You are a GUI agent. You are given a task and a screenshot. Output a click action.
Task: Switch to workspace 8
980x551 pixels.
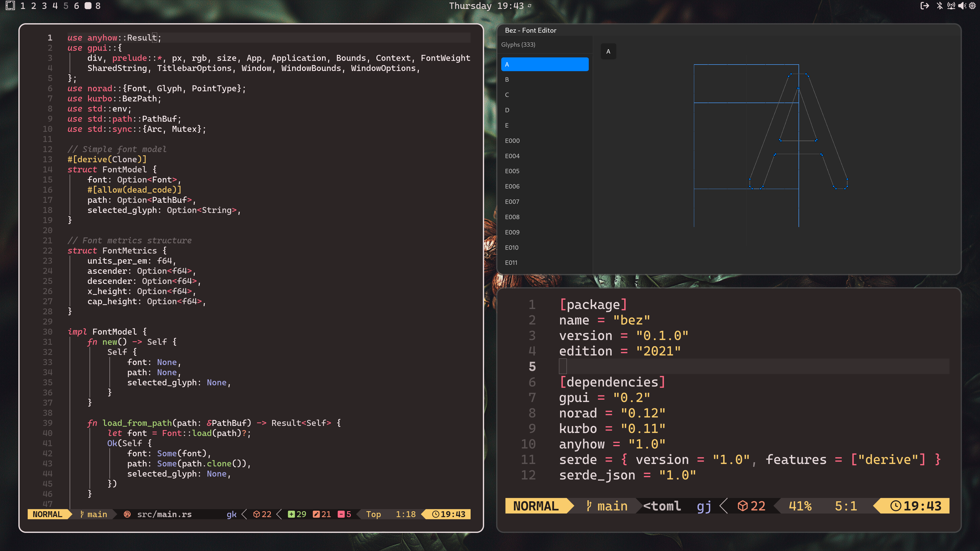click(x=98, y=6)
